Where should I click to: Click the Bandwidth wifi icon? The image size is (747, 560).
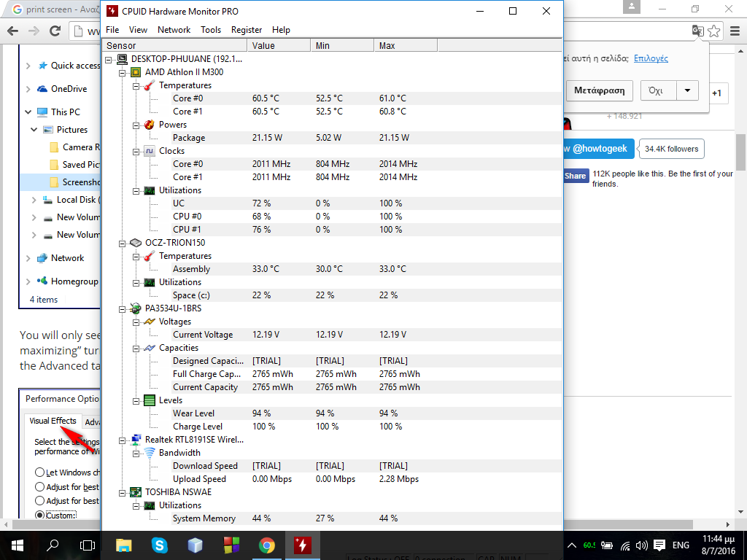click(150, 453)
